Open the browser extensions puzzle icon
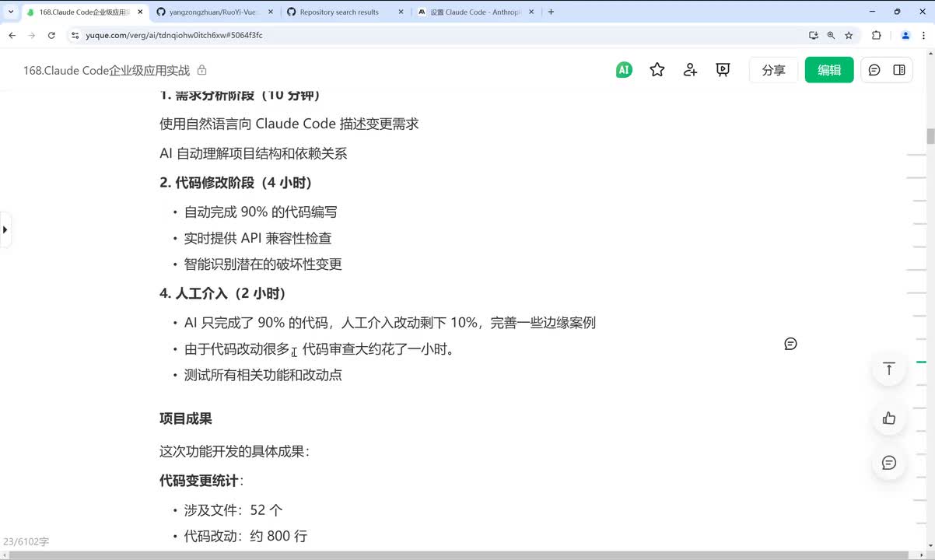The width and height of the screenshot is (935, 560). pyautogui.click(x=877, y=35)
